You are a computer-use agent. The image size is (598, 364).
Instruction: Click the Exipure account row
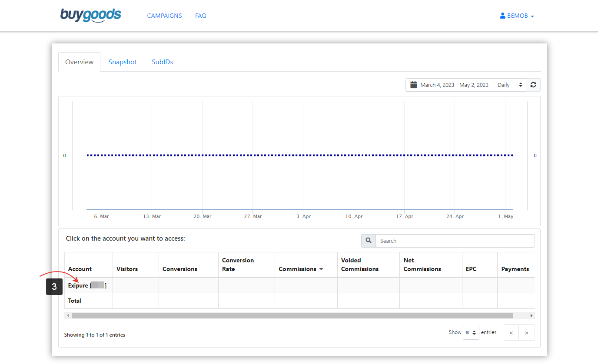pyautogui.click(x=86, y=285)
